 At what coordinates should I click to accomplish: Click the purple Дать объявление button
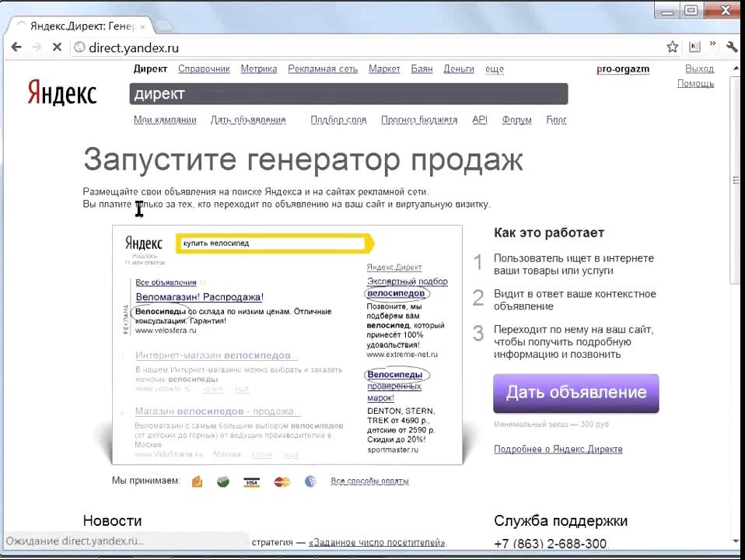click(575, 393)
